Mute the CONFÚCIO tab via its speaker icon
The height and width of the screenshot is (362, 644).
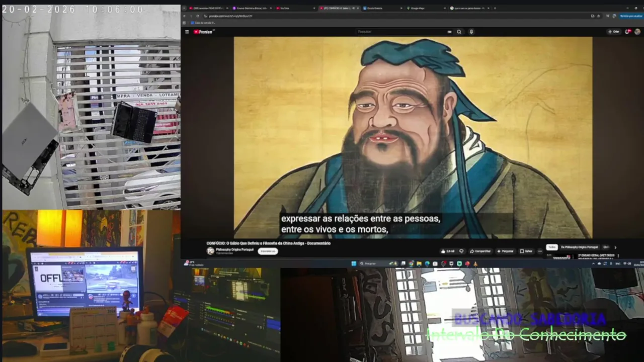pyautogui.click(x=353, y=8)
